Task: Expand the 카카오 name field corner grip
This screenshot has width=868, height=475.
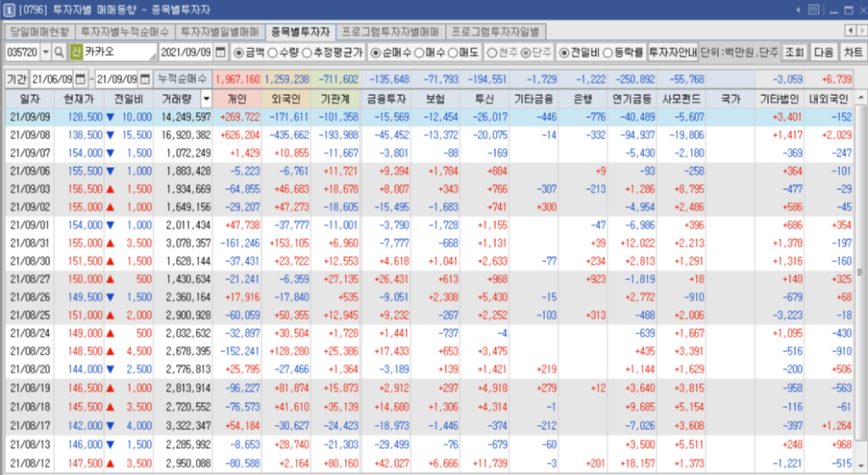Action: point(153,55)
